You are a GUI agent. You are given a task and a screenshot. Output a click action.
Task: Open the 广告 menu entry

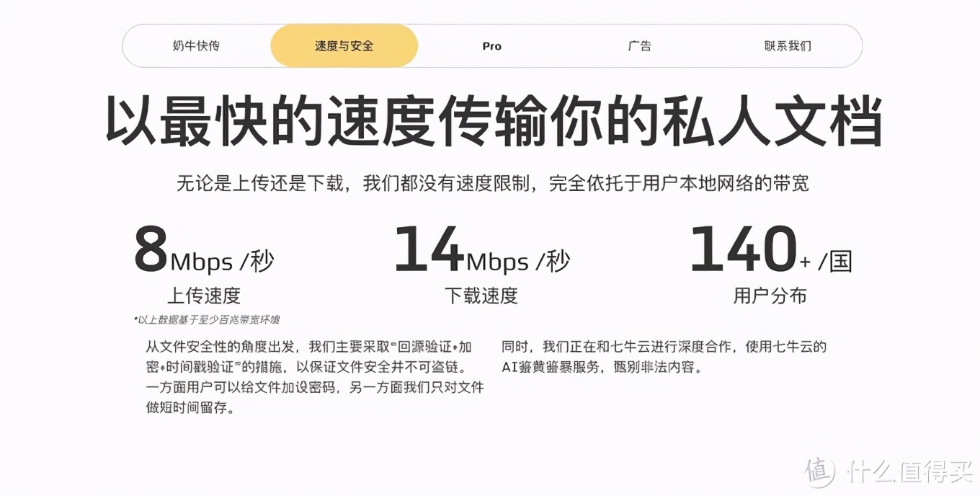pos(641,45)
